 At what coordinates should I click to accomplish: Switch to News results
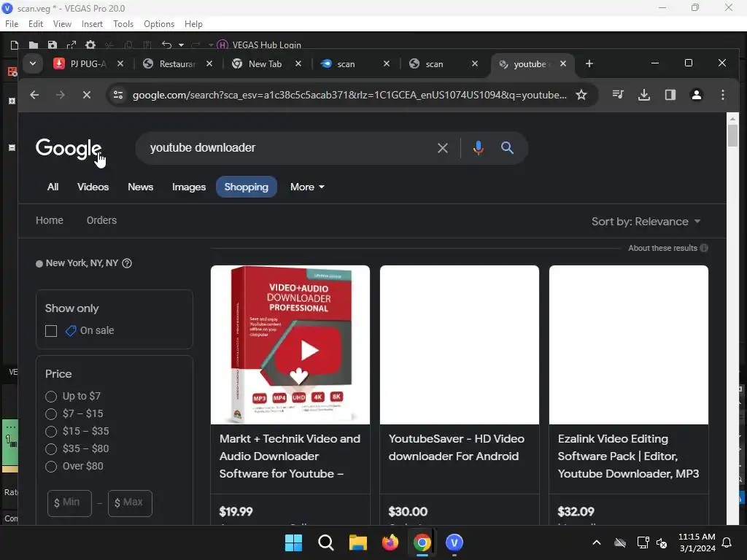coord(140,187)
